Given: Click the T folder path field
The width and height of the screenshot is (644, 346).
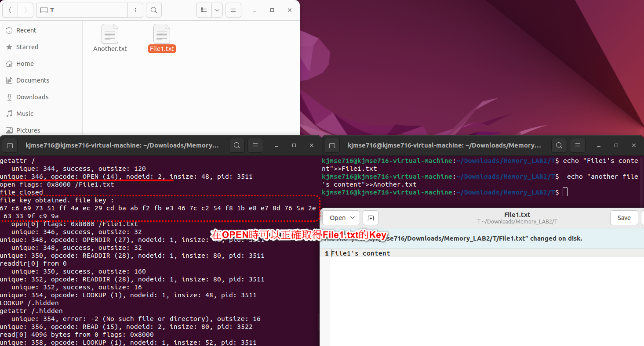Looking at the screenshot, I should (82, 10).
